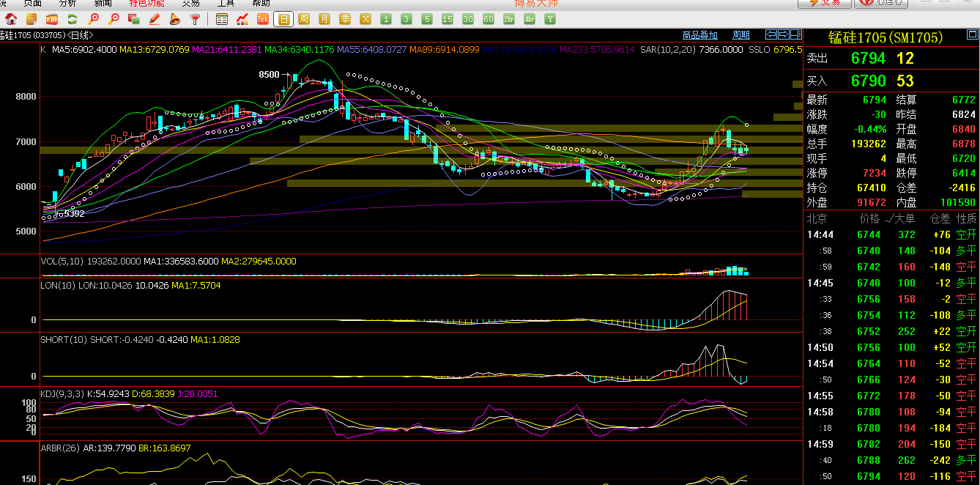The height and width of the screenshot is (485, 980).
Task: Show the quote list table icon
Action: click(222, 19)
